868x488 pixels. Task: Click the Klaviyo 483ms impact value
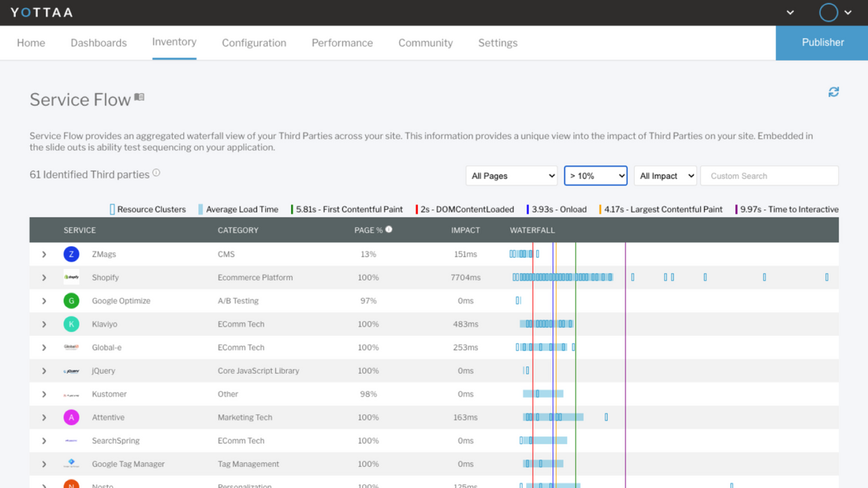pos(465,324)
